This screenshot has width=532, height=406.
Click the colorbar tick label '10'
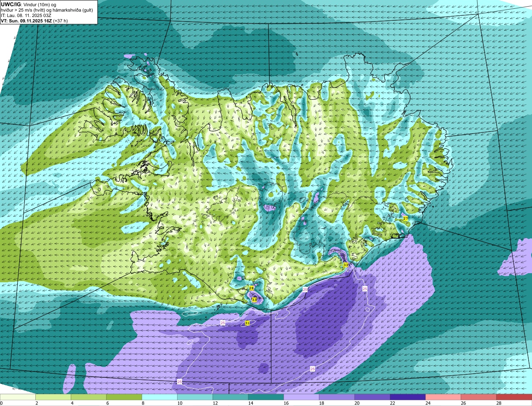coord(179,403)
